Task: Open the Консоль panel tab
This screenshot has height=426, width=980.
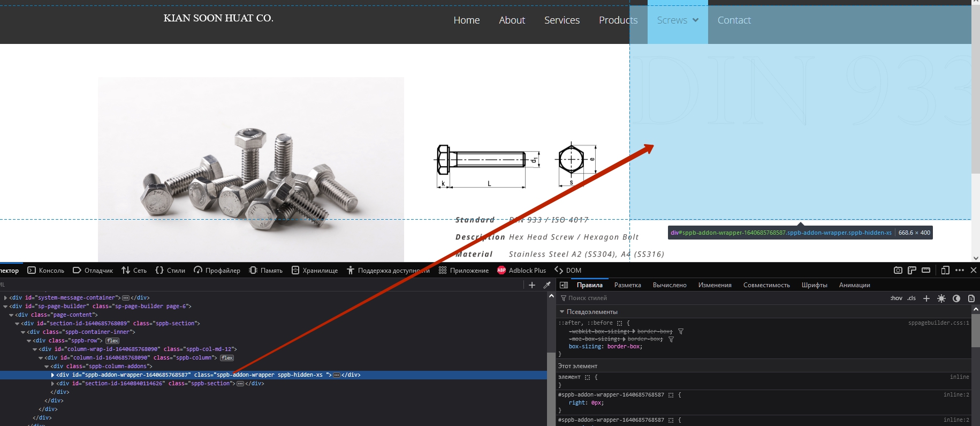Action: coord(46,271)
